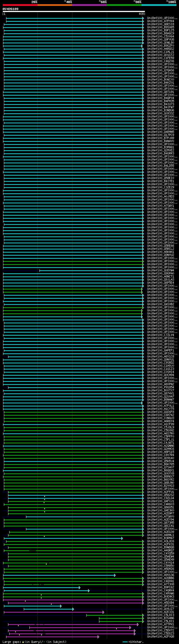This screenshot has width=179, height=644.
Task: Click the UniRef100_A8Y1C8 label
Action: pyautogui.click(x=161, y=356)
